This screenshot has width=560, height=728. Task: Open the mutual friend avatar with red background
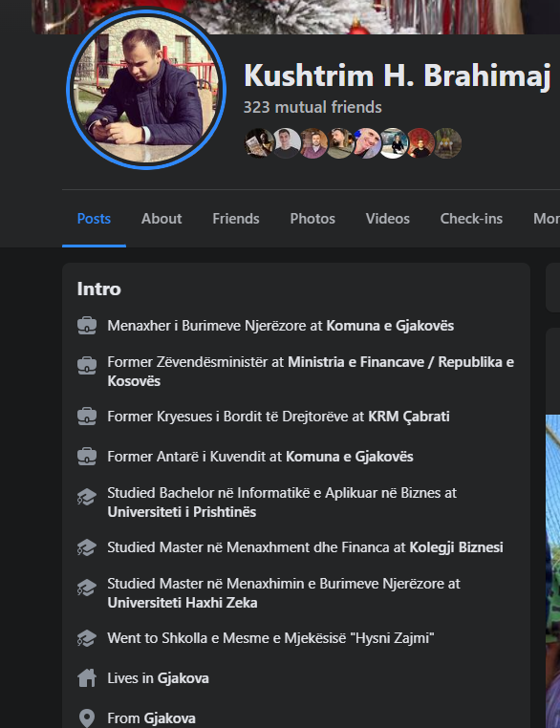click(x=420, y=143)
